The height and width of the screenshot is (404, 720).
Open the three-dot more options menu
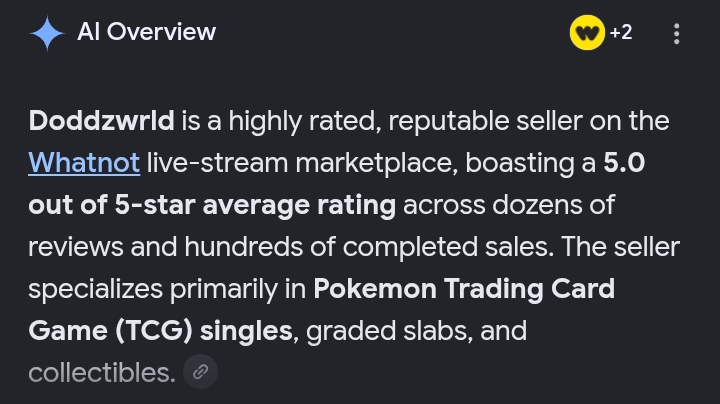(x=676, y=34)
